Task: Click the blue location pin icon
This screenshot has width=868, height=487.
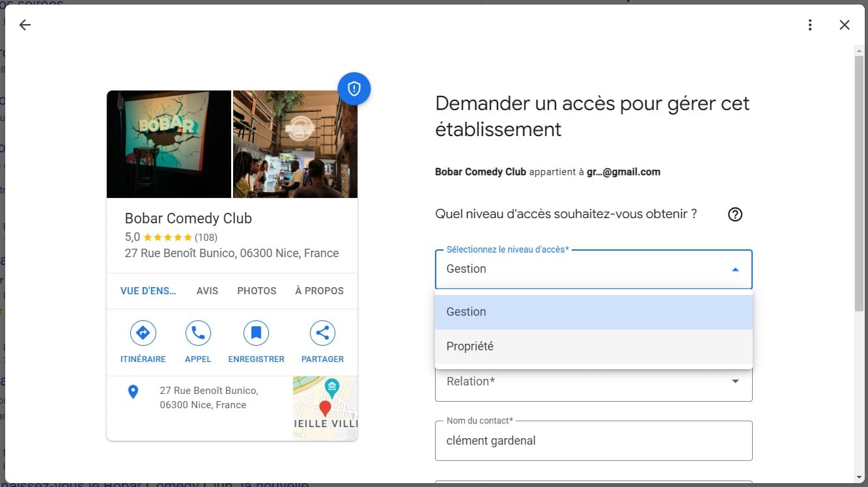Action: 133,391
